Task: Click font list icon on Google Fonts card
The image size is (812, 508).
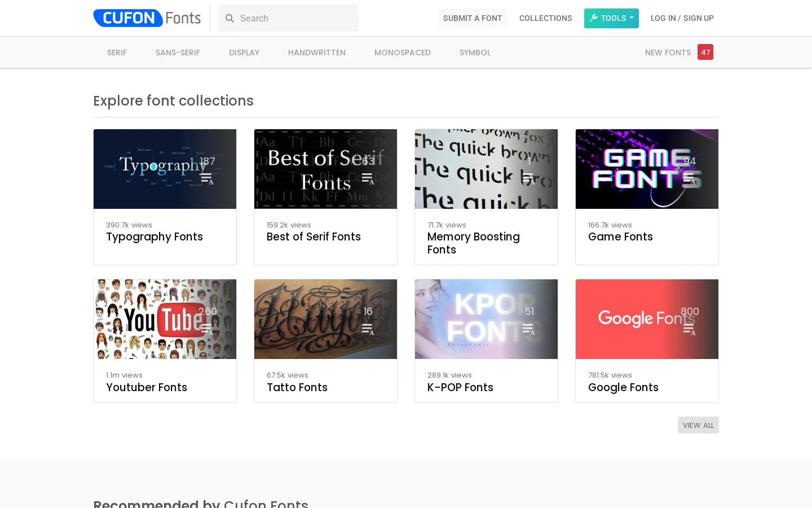Action: click(x=689, y=329)
